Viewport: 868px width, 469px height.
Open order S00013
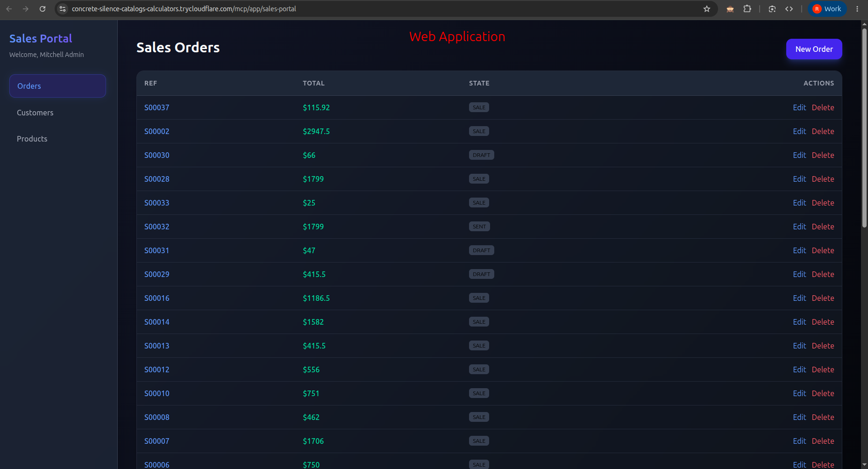[157, 346]
